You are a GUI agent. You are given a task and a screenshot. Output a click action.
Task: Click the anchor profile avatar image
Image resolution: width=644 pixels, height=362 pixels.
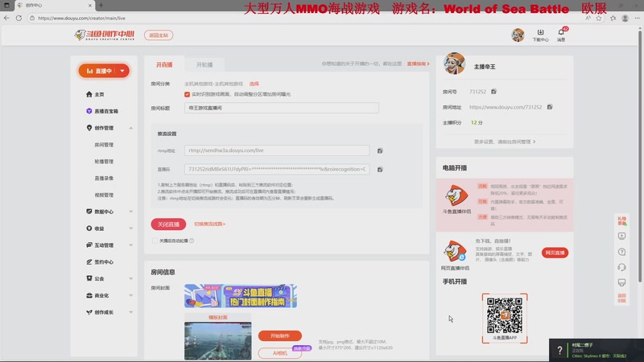[454, 64]
